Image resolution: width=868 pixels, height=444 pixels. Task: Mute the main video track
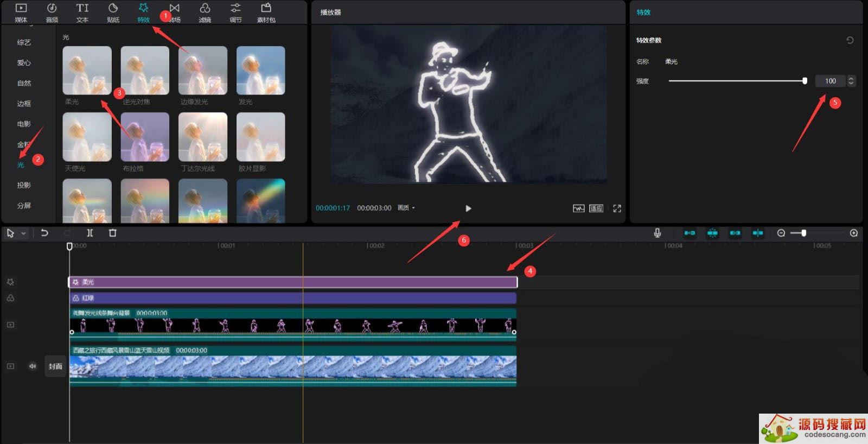[x=33, y=366]
